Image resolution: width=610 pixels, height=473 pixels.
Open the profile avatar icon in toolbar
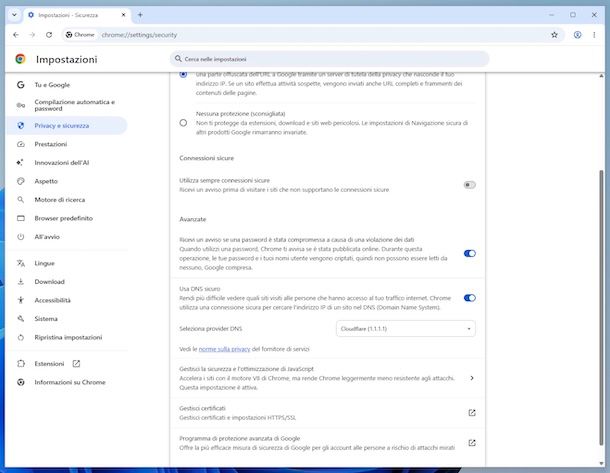pyautogui.click(x=577, y=35)
